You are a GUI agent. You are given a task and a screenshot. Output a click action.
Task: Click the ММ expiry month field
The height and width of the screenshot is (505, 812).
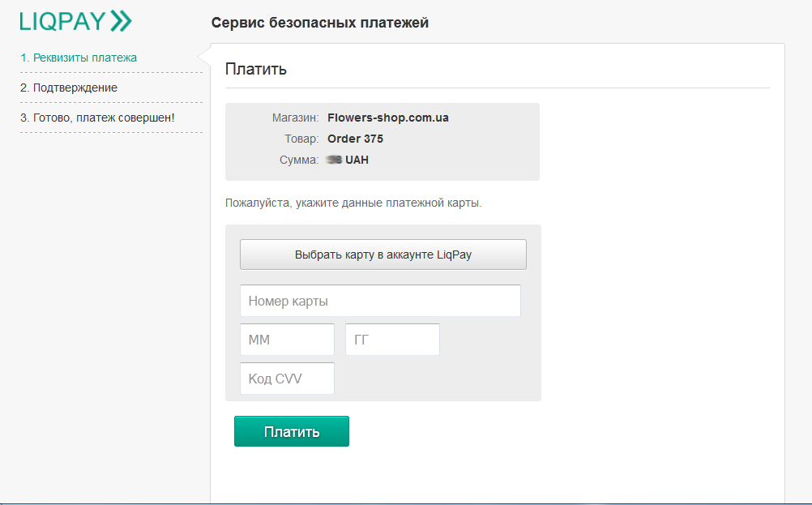coord(287,340)
